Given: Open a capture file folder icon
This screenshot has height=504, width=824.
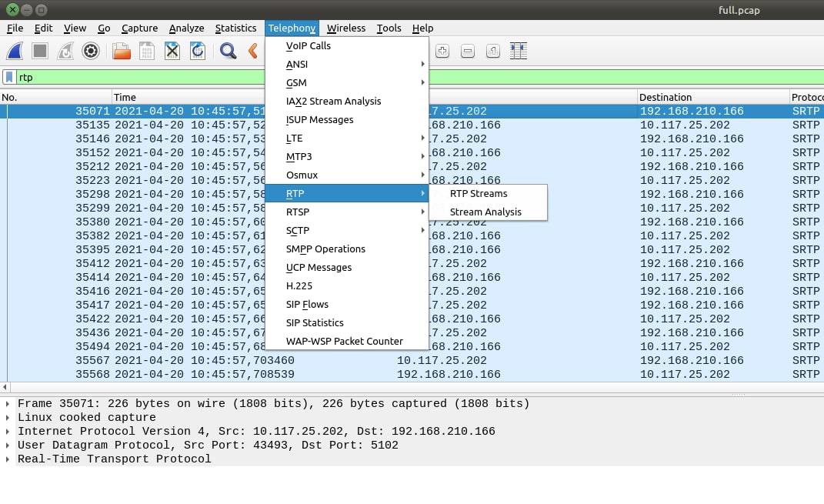Looking at the screenshot, I should tap(122, 51).
